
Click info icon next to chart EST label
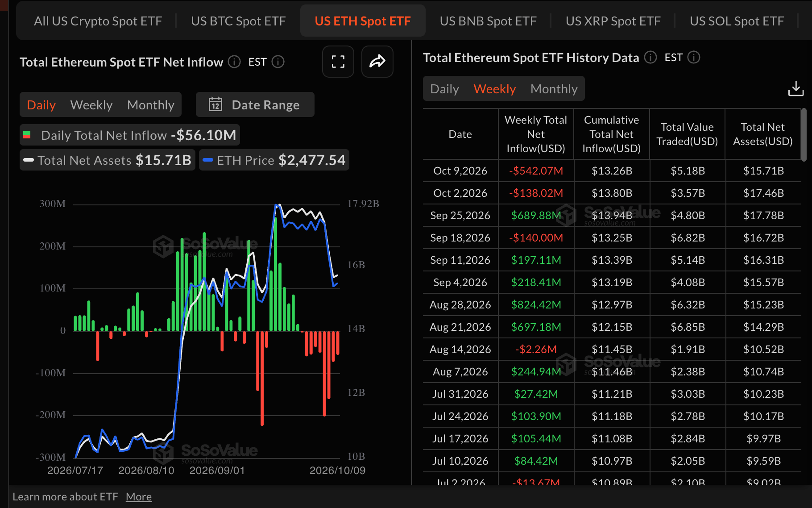pyautogui.click(x=278, y=62)
